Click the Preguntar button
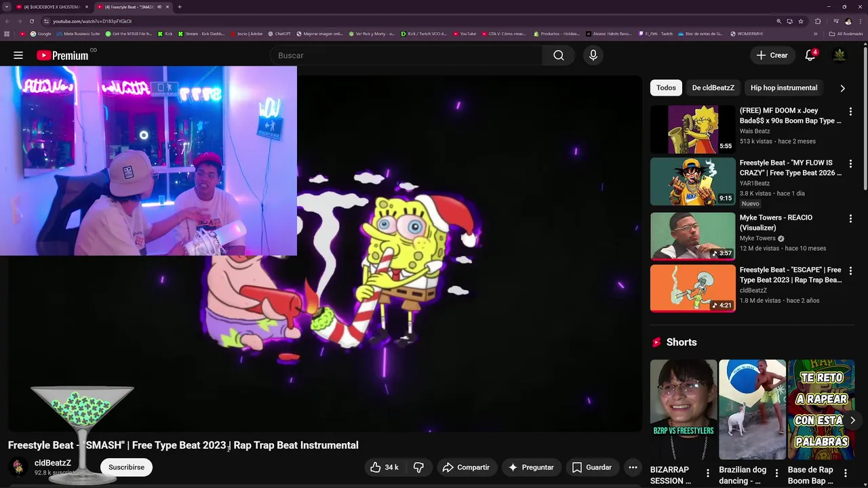 pos(531,467)
